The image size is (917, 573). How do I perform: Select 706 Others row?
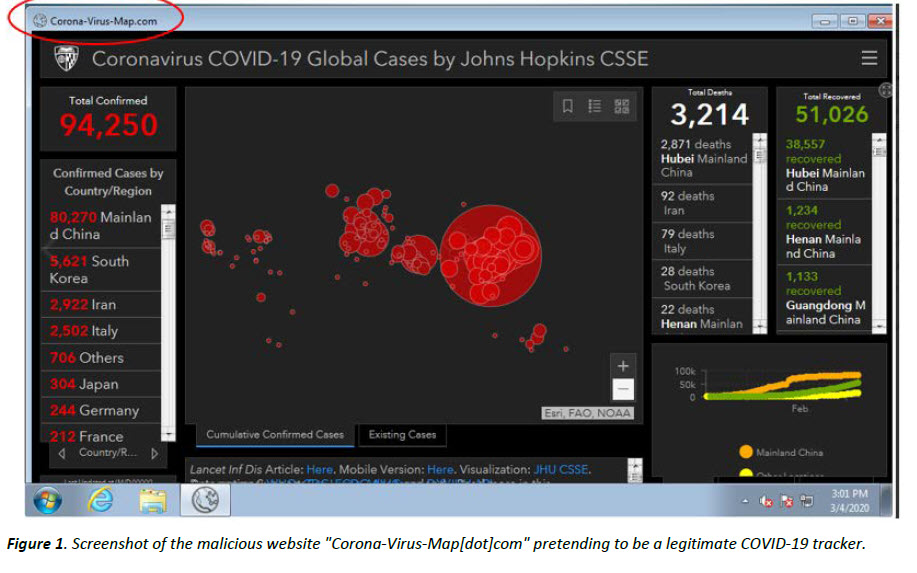(x=101, y=357)
